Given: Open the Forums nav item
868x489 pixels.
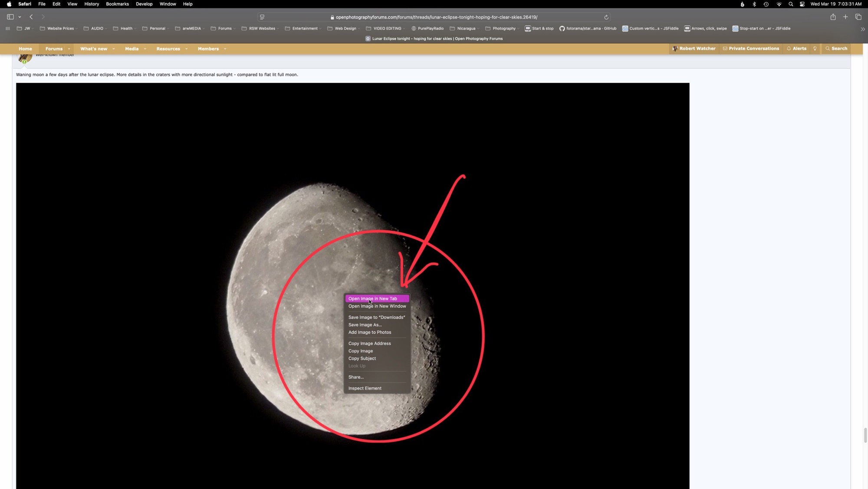Looking at the screenshot, I should click(54, 49).
